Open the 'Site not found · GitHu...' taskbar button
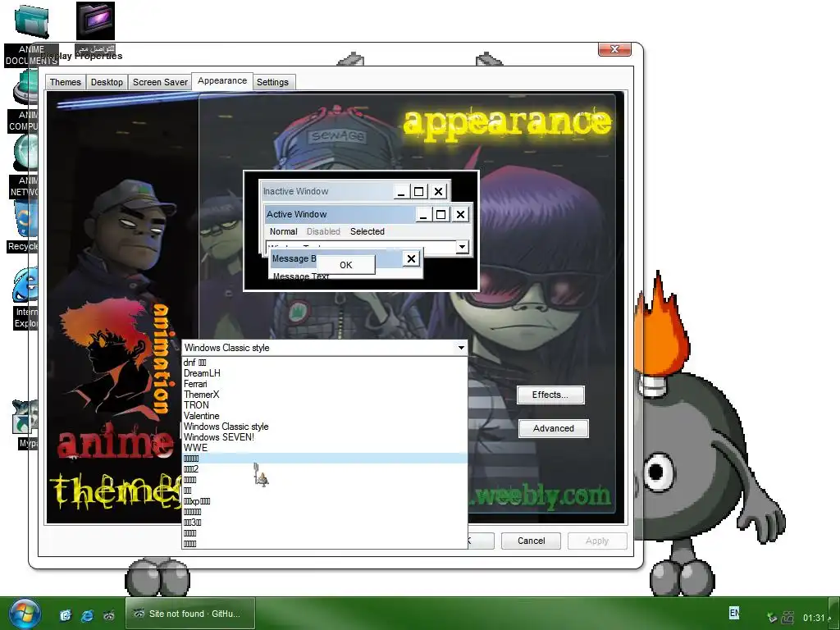Screen dimensions: 840x630 pos(190,614)
